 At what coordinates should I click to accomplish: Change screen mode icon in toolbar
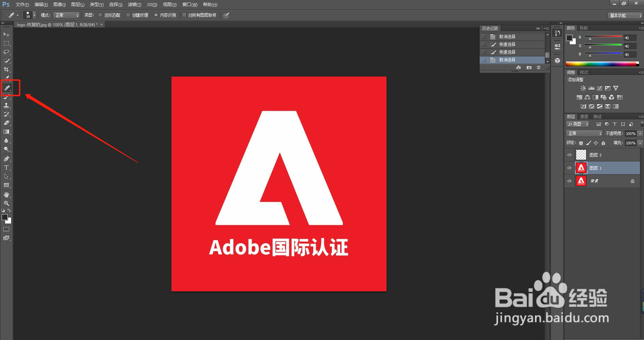pyautogui.click(x=6, y=238)
